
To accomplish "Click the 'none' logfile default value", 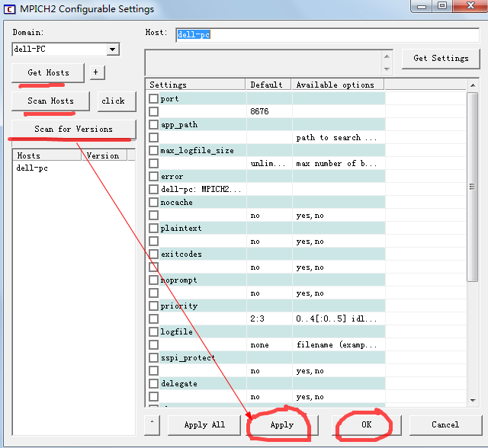I will [259, 345].
